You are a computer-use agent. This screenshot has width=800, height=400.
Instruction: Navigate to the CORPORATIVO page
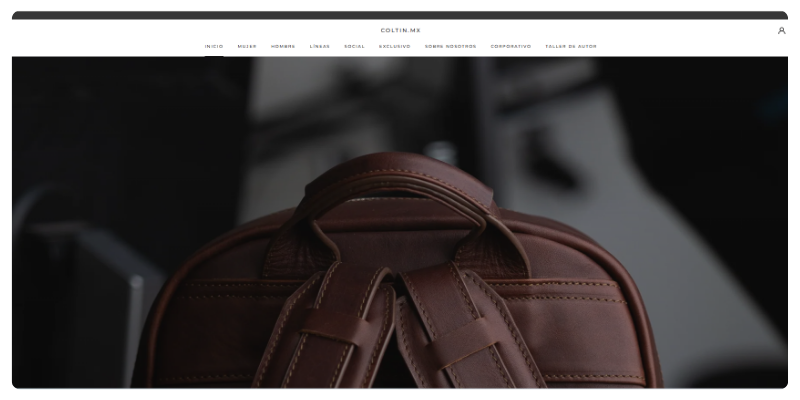tap(511, 46)
